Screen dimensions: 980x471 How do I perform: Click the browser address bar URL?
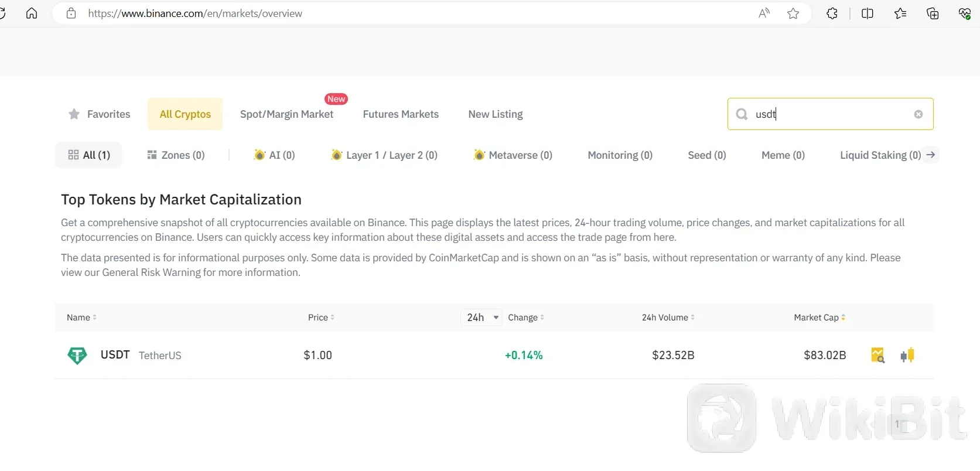click(195, 13)
